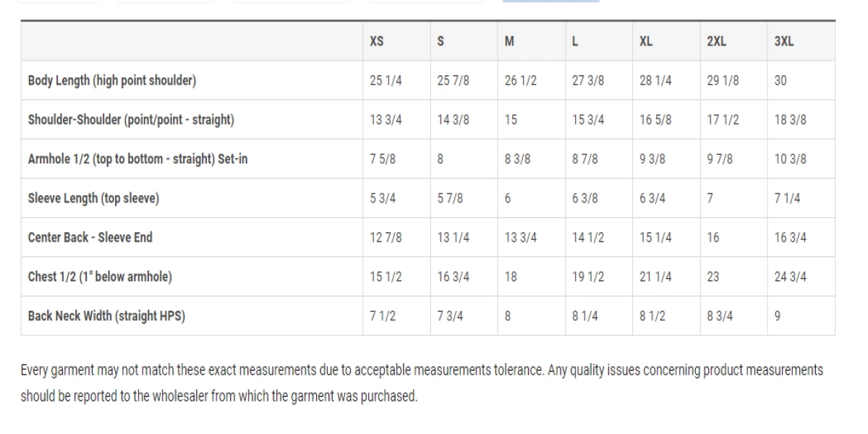Viewport: 868px width, 434px height.
Task: Click Armhole value 9 7/8 for 2XL
Action: click(x=720, y=158)
